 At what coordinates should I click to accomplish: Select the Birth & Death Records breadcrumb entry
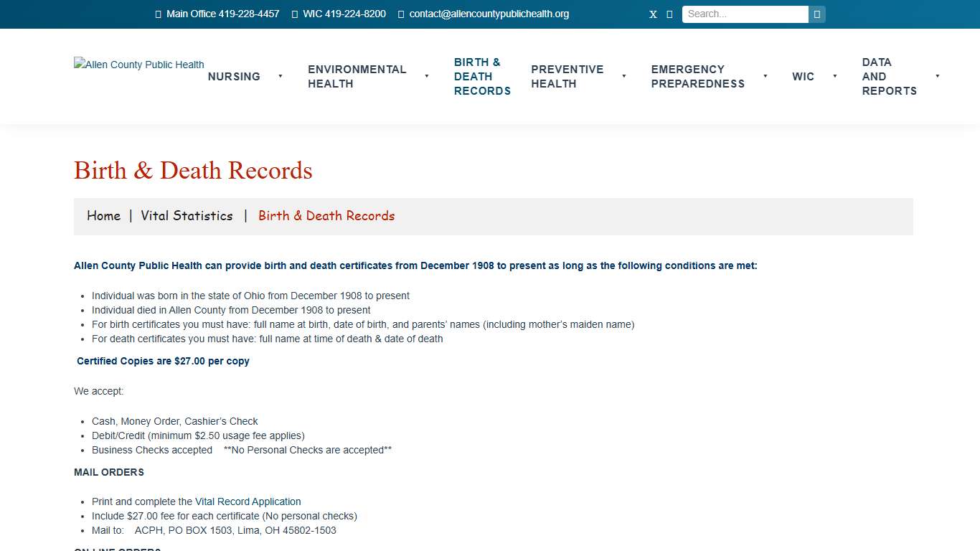tap(326, 215)
